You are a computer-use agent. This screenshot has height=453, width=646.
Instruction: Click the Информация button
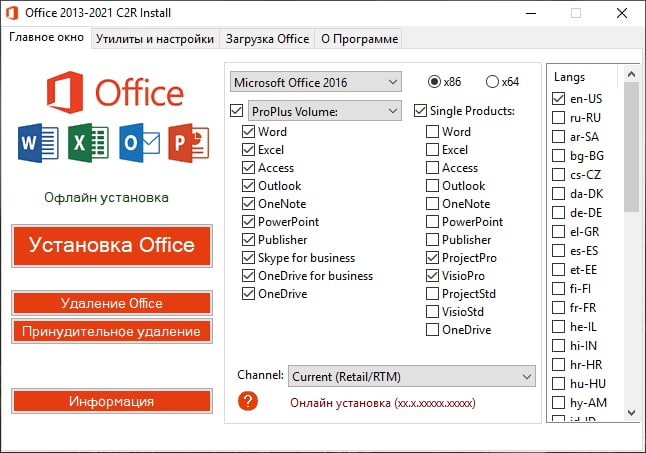click(112, 401)
